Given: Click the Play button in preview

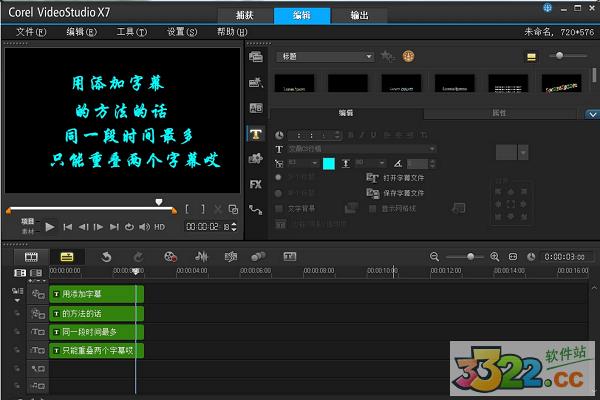Looking at the screenshot, I should (x=50, y=227).
